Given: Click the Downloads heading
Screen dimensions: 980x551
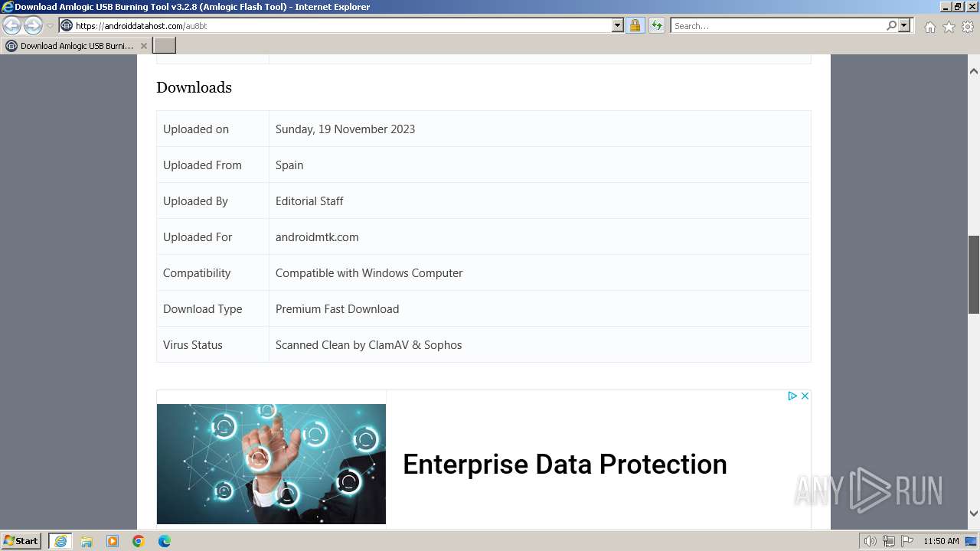Looking at the screenshot, I should (x=194, y=87).
